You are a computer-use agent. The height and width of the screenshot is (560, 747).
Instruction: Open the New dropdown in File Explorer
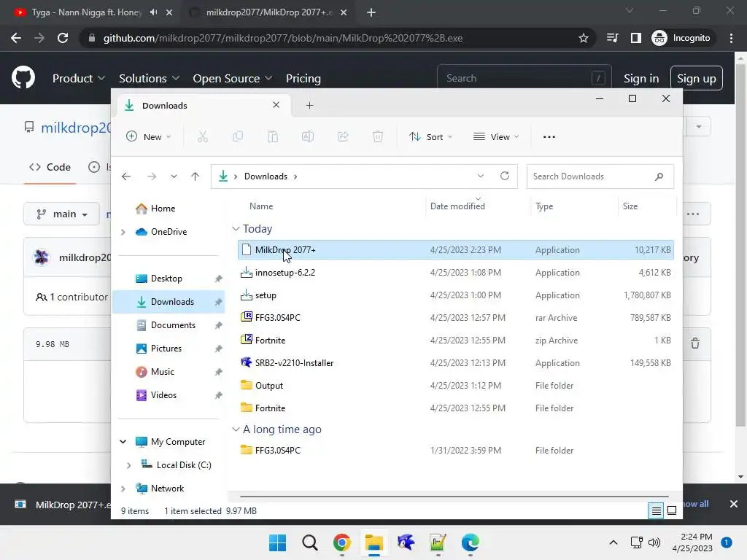coord(148,137)
